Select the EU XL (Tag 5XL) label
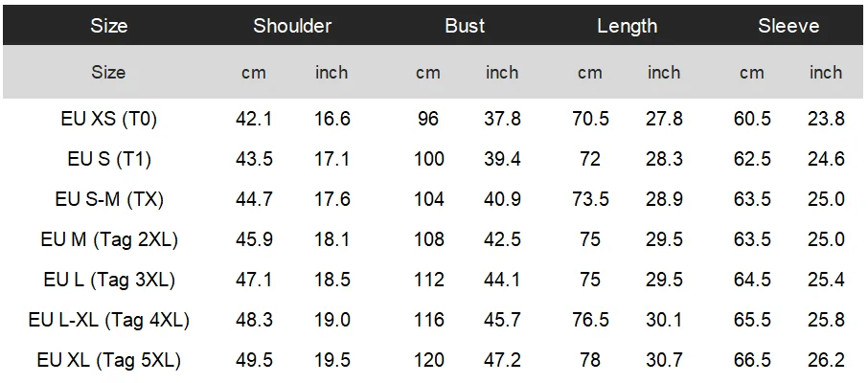868x383 pixels. click(109, 361)
